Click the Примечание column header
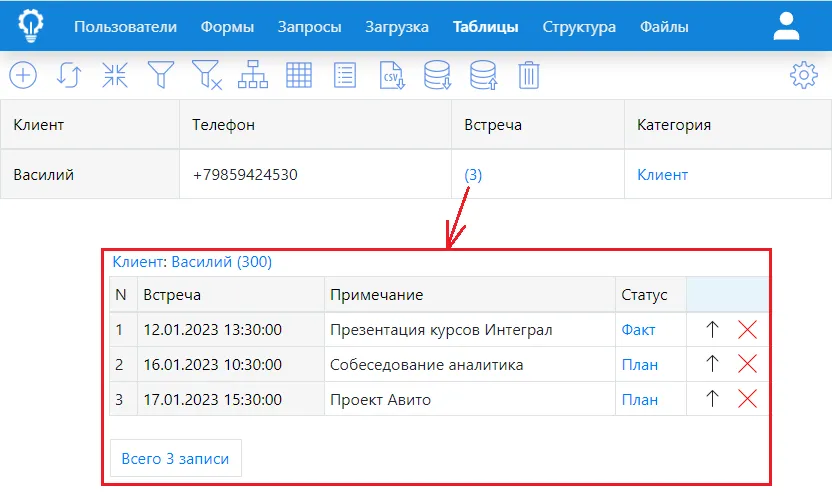832x501 pixels. [x=470, y=295]
